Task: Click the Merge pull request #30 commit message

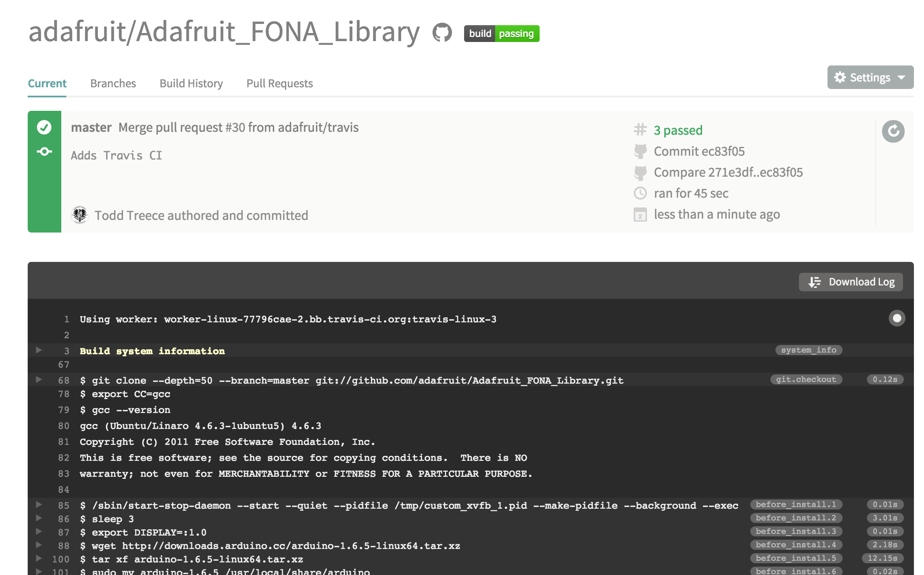Action: [x=238, y=127]
